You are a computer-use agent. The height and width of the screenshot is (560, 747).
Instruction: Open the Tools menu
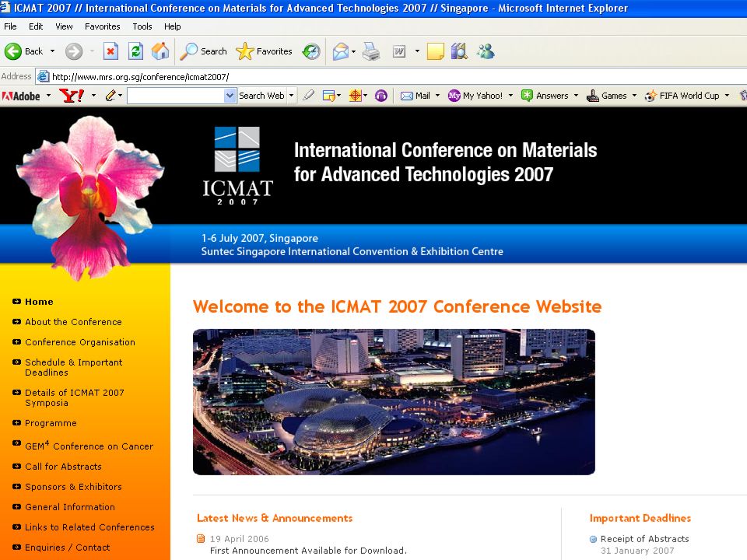click(142, 26)
